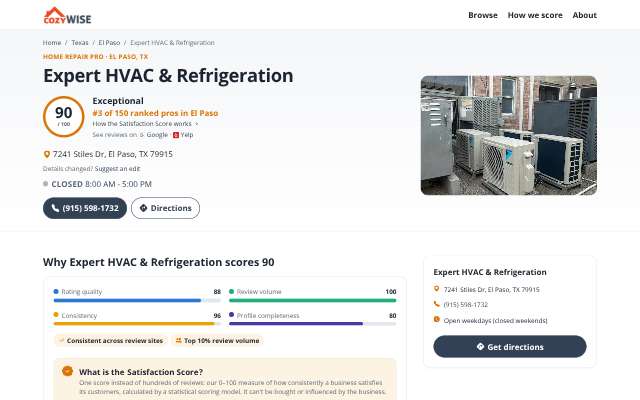This screenshot has height=400, width=640.
Task: Click the sidebar address pin icon
Action: tap(436, 289)
